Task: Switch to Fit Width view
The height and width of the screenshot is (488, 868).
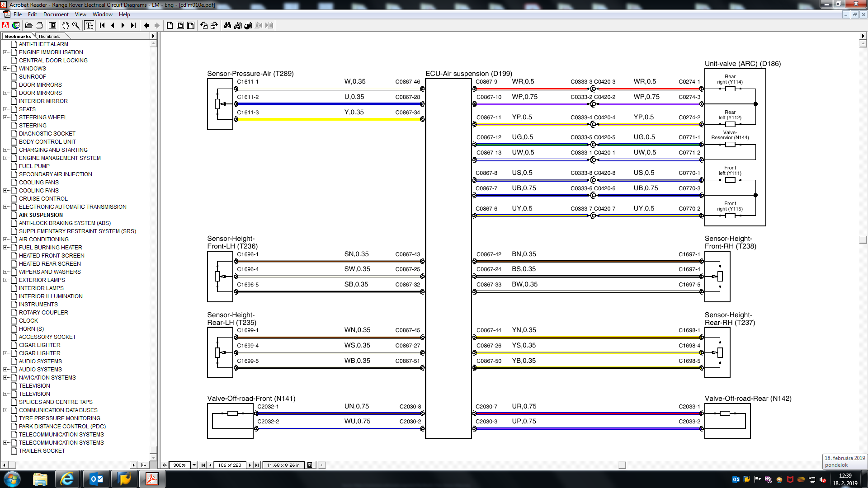Action: [191, 25]
